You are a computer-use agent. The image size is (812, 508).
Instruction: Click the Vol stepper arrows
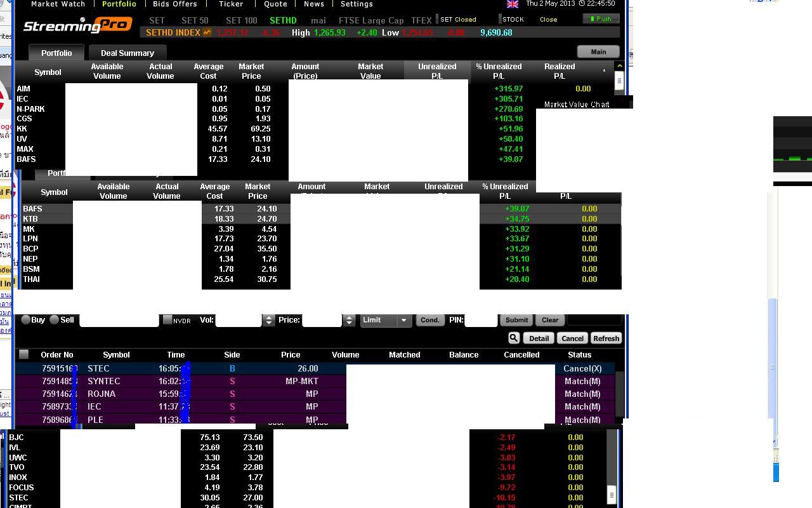coord(269,320)
